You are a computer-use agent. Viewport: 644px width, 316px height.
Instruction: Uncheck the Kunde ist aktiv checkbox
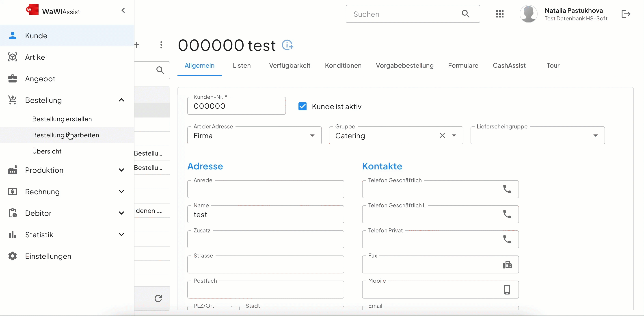[x=302, y=106]
